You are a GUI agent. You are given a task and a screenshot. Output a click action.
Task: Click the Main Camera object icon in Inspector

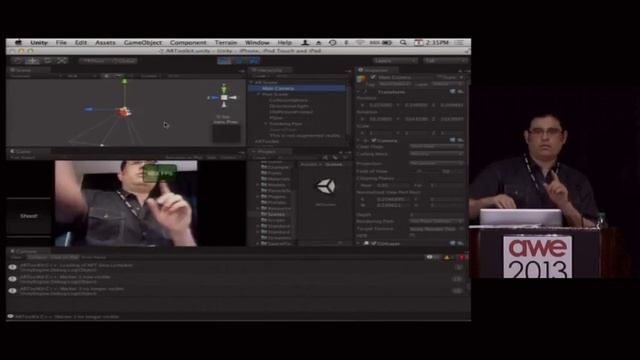coord(361,78)
